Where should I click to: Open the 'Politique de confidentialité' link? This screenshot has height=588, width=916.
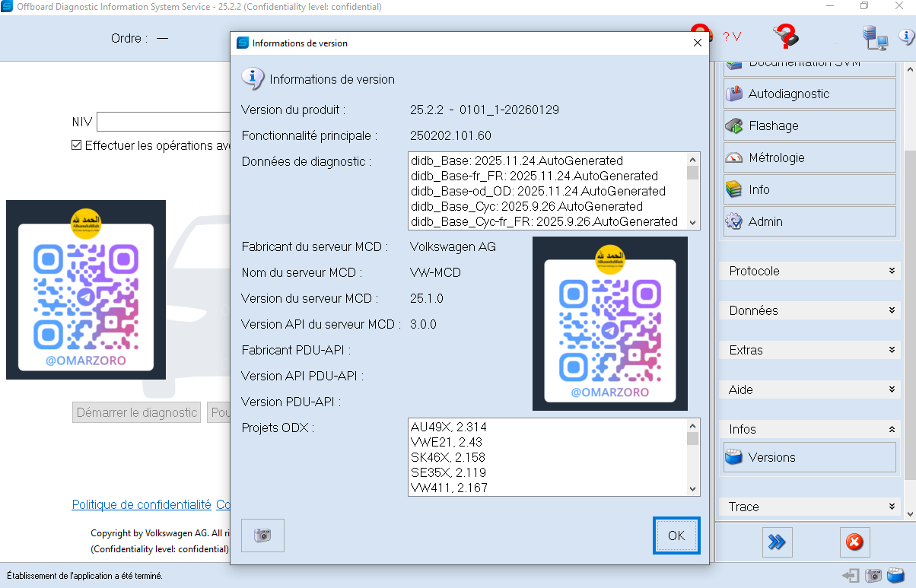click(x=142, y=504)
